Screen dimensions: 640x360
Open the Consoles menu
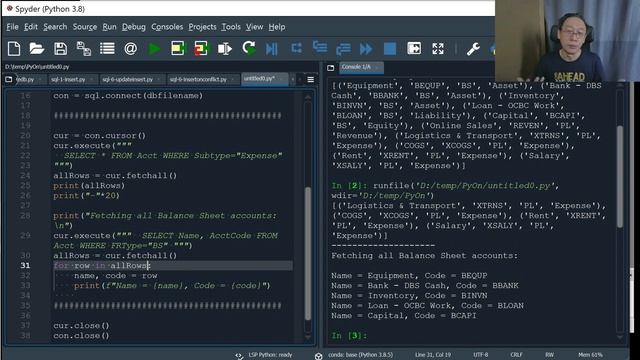(x=167, y=27)
